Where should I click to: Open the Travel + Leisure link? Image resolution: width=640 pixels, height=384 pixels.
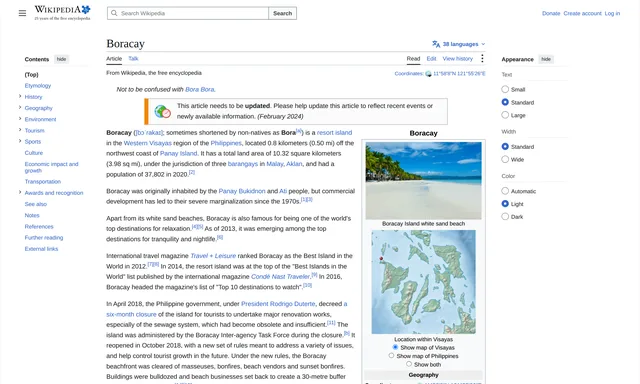point(213,256)
